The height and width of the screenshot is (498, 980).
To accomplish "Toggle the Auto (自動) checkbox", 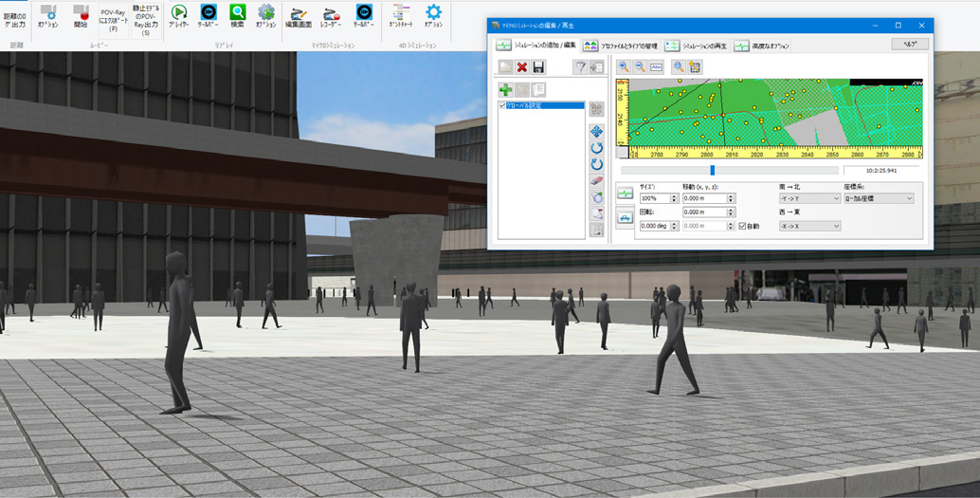I will [742, 226].
